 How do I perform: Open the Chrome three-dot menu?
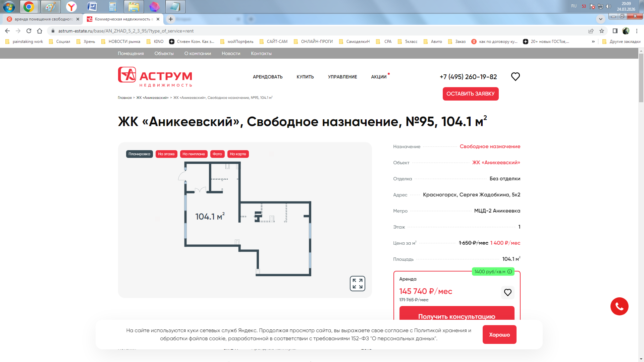(637, 31)
